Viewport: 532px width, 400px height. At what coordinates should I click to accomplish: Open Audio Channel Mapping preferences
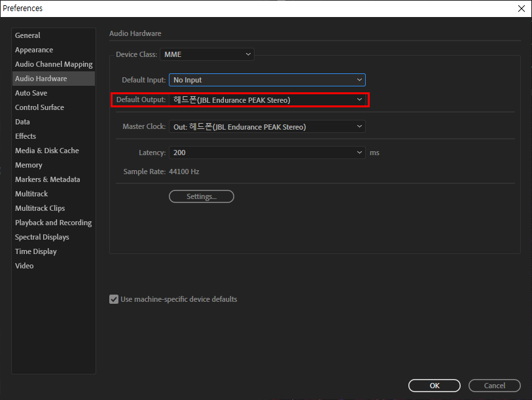[53, 64]
